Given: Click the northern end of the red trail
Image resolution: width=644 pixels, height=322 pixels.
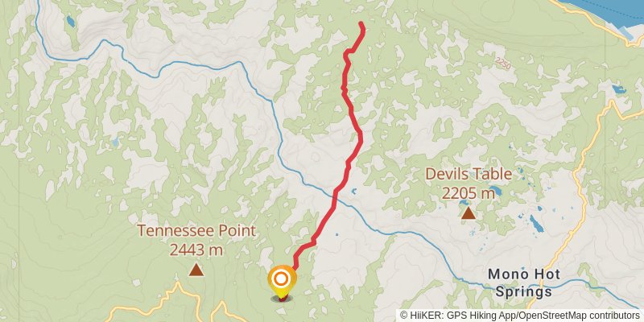Looking at the screenshot, I should pyautogui.click(x=361, y=24).
